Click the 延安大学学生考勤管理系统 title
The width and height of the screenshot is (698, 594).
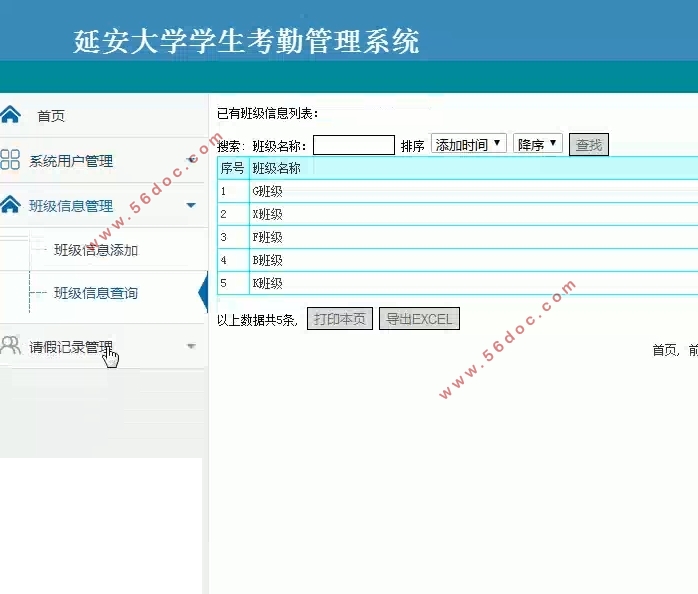pos(246,42)
